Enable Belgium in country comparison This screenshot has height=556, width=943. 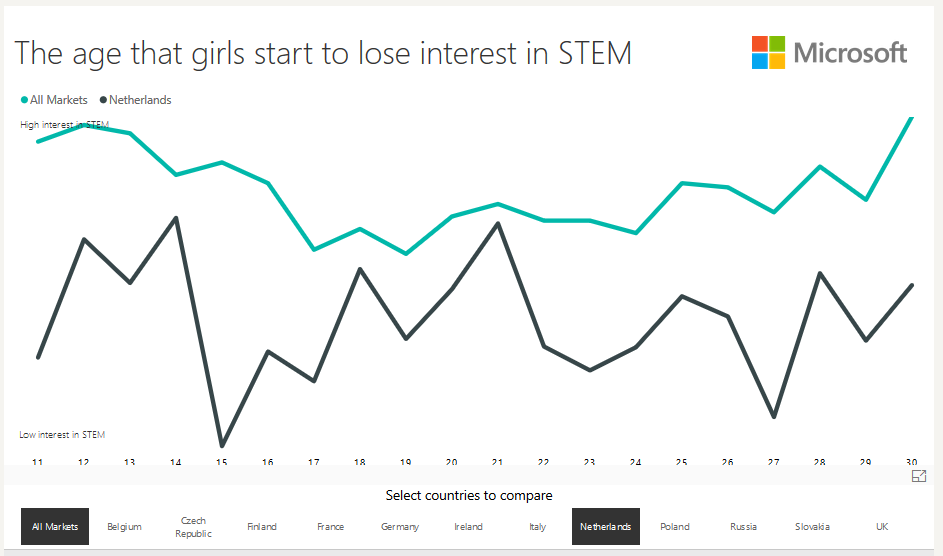[124, 526]
